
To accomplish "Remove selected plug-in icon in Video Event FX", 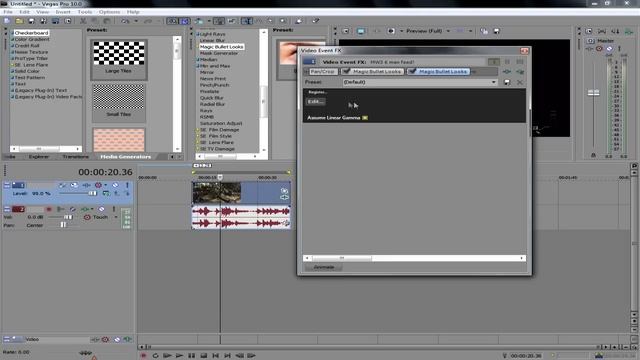I will click(520, 71).
